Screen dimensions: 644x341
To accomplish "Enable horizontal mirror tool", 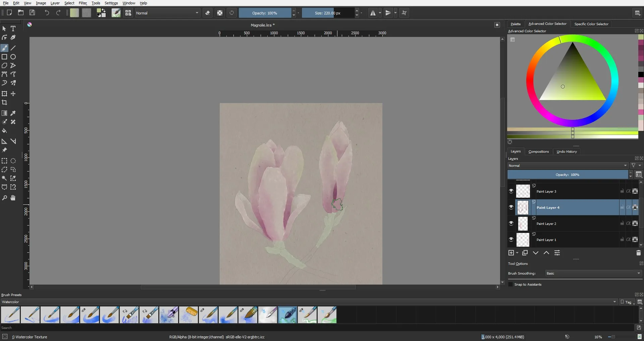I will pyautogui.click(x=373, y=13).
